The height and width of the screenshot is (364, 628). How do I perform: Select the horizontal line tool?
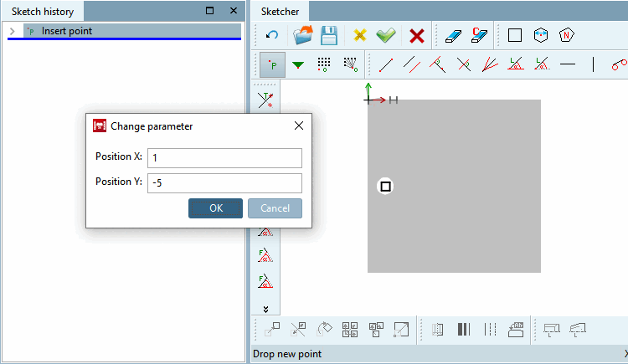(568, 64)
